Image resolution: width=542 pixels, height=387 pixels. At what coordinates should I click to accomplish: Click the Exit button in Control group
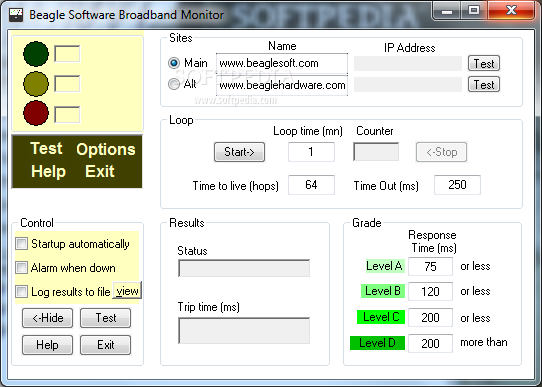pyautogui.click(x=105, y=345)
